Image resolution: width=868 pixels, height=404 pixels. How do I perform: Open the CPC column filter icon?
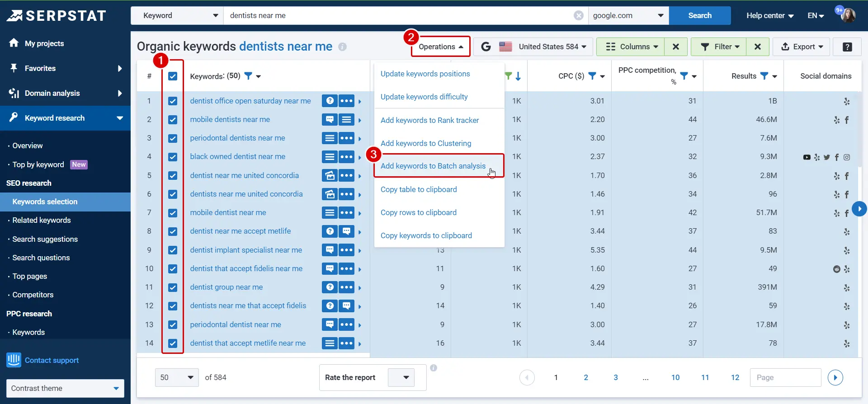pyautogui.click(x=592, y=76)
